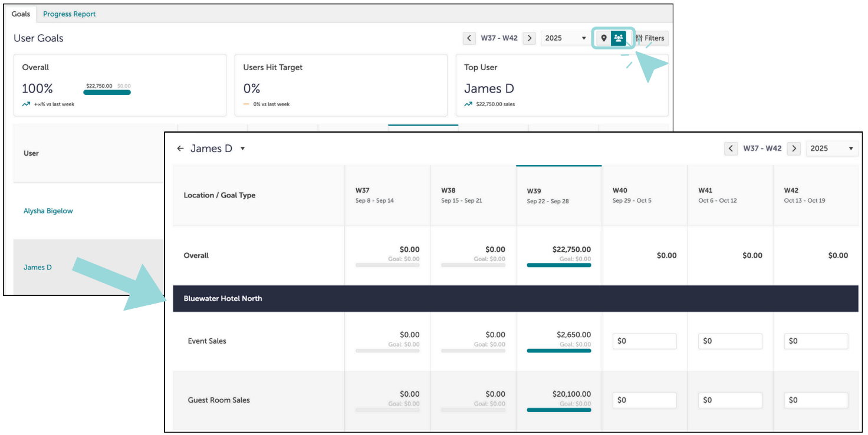The height and width of the screenshot is (435, 868).
Task: Next weeks arrow in James D panel
Action: 794,149
